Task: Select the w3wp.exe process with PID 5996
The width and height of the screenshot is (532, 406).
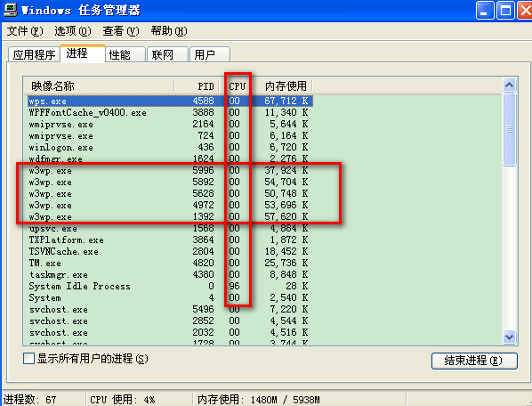Action: (170, 170)
